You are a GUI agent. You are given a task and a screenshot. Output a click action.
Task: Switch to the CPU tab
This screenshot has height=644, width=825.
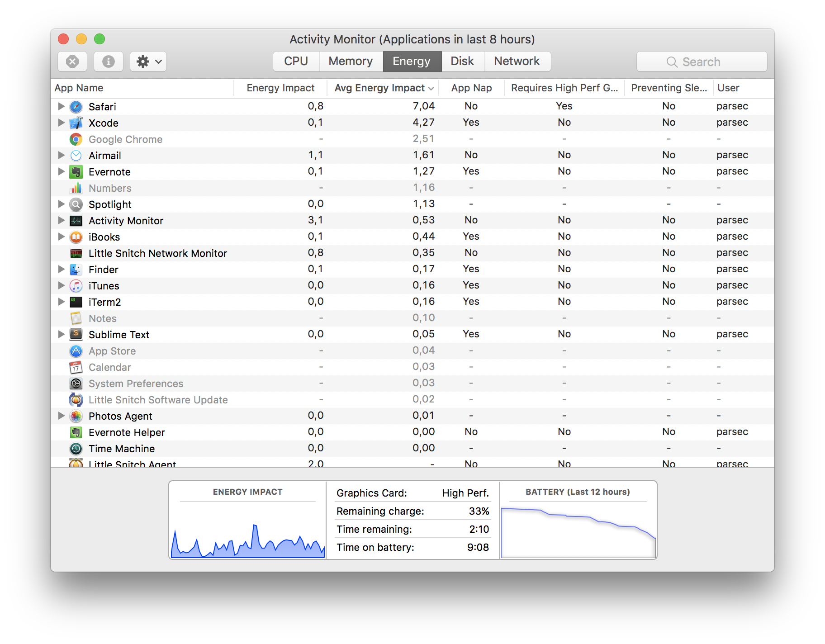[296, 62]
